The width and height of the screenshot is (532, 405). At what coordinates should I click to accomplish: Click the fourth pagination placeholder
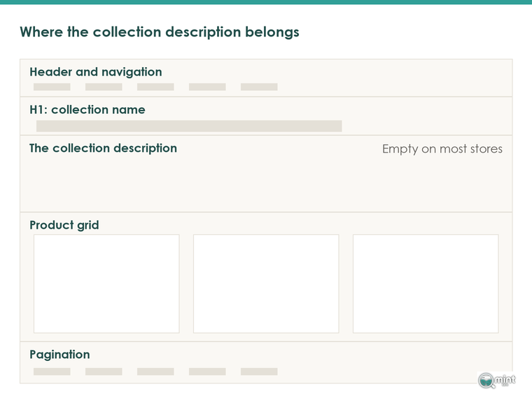click(x=207, y=371)
